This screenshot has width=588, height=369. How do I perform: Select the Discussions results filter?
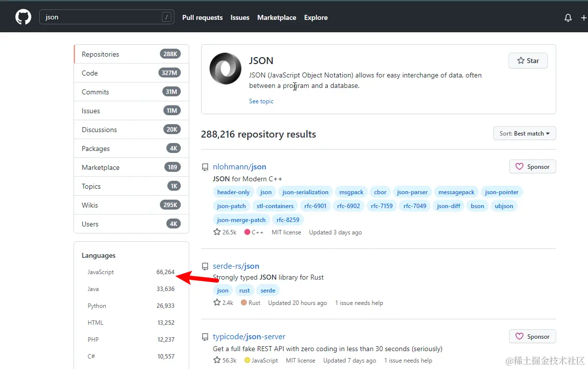pyautogui.click(x=131, y=130)
